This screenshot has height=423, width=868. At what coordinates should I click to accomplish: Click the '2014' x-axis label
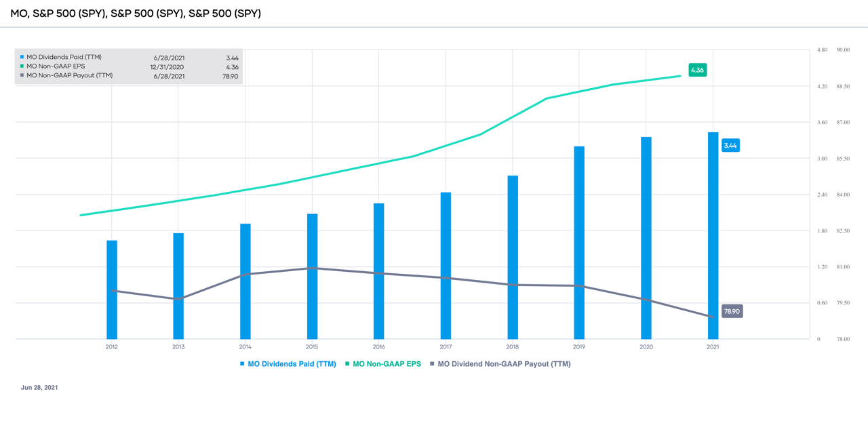tap(245, 346)
